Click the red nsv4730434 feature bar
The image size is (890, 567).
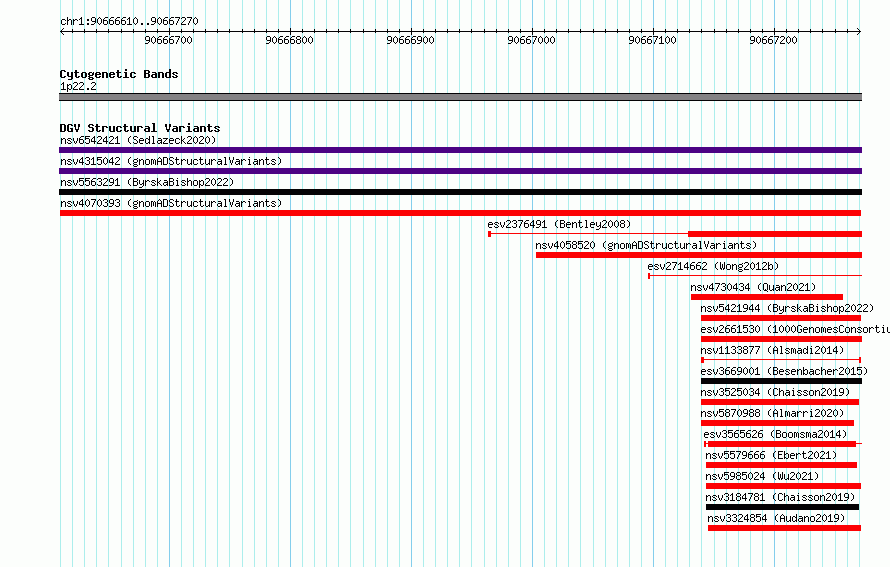[x=767, y=297]
